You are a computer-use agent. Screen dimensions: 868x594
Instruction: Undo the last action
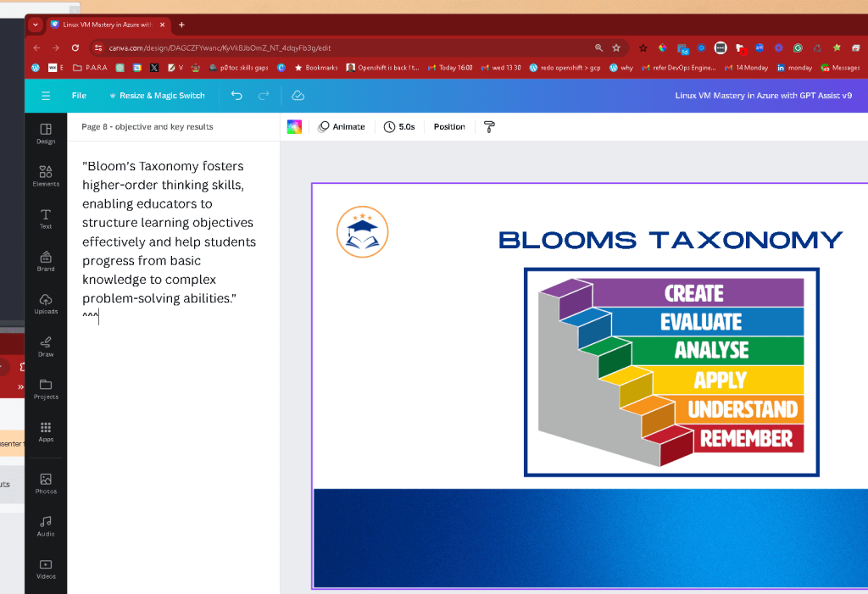pyautogui.click(x=237, y=96)
